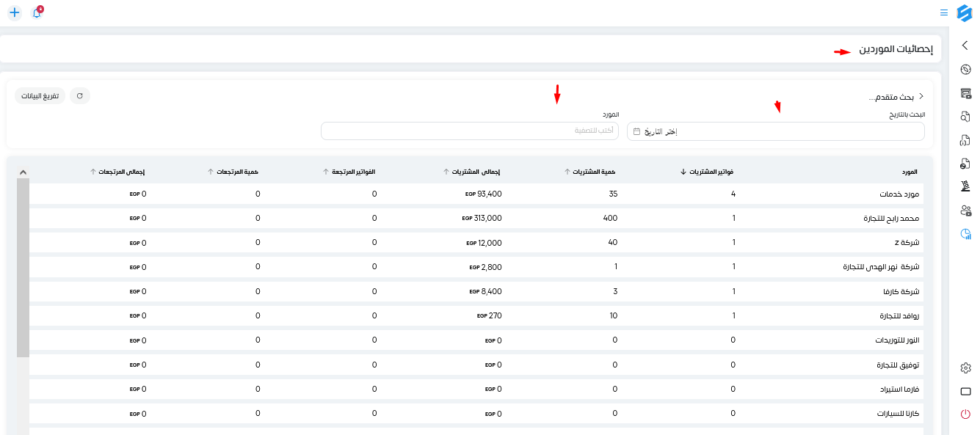The width and height of the screenshot is (980, 435).
Task: Click the vertical scrollbar thumb
Action: 23,268
